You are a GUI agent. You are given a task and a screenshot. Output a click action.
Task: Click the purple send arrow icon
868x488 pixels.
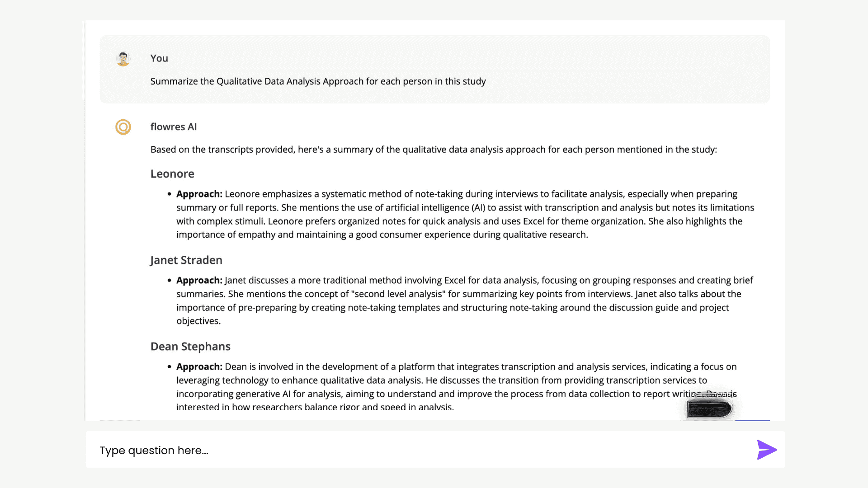click(767, 450)
